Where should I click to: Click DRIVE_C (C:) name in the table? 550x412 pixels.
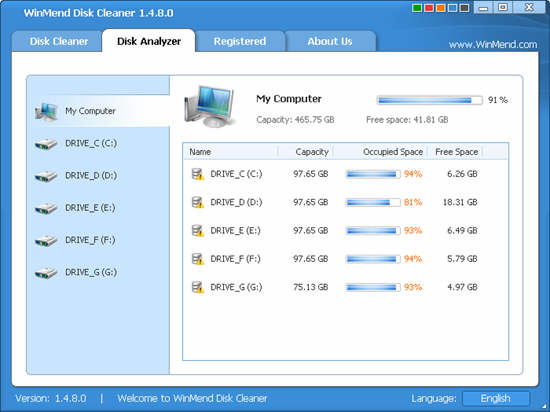point(236,174)
